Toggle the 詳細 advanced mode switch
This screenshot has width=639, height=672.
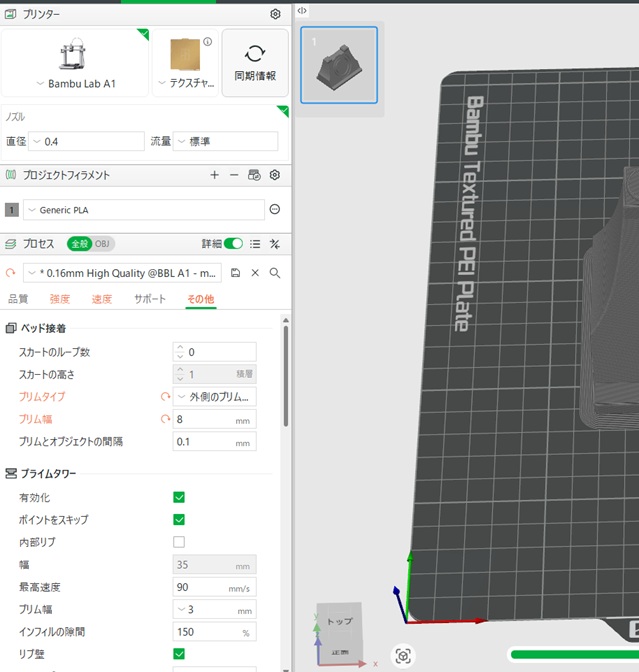coord(234,243)
